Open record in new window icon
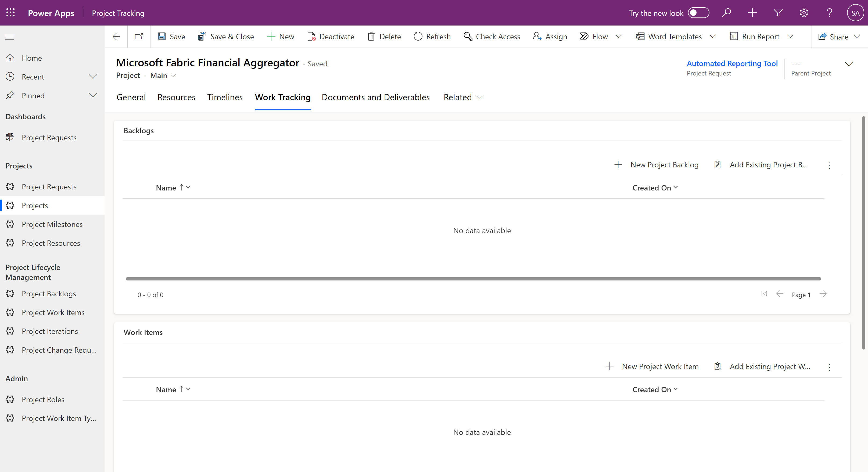The height and width of the screenshot is (472, 868). pos(139,36)
